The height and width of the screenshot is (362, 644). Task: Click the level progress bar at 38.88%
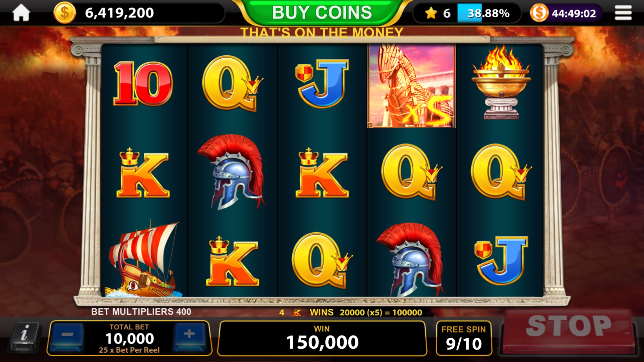tap(488, 13)
